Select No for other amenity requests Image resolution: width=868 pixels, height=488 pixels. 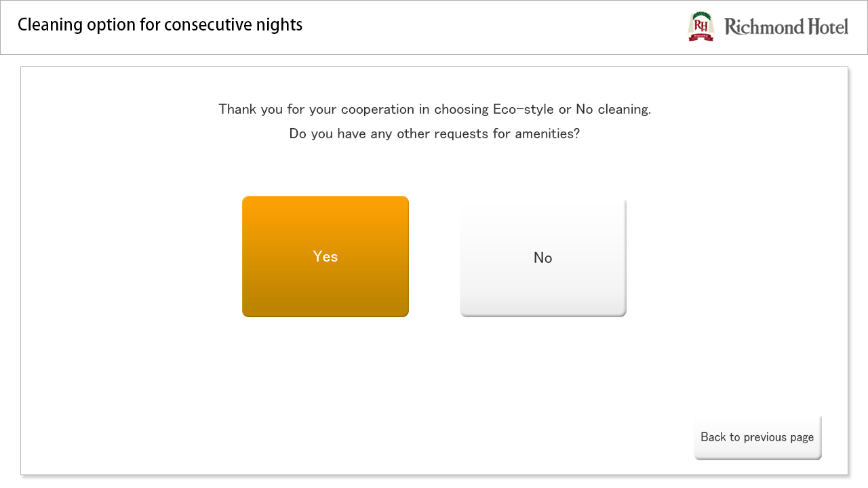coord(542,257)
